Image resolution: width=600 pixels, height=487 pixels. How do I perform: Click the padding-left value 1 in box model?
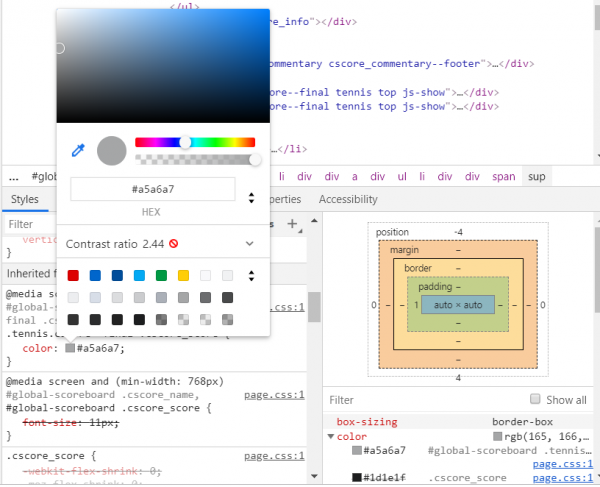[416, 305]
